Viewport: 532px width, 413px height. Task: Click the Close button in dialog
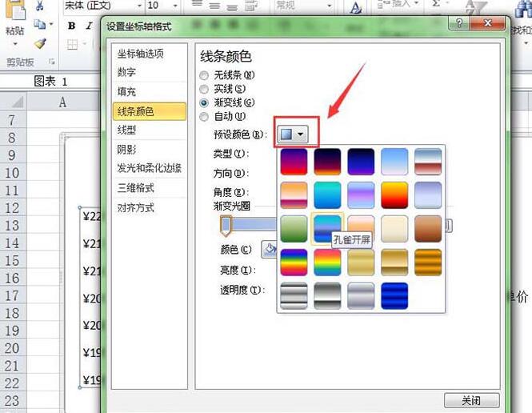[x=472, y=400]
